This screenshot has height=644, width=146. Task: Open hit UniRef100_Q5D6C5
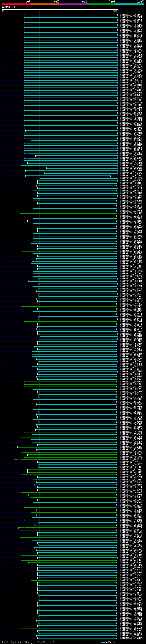(131, 15)
